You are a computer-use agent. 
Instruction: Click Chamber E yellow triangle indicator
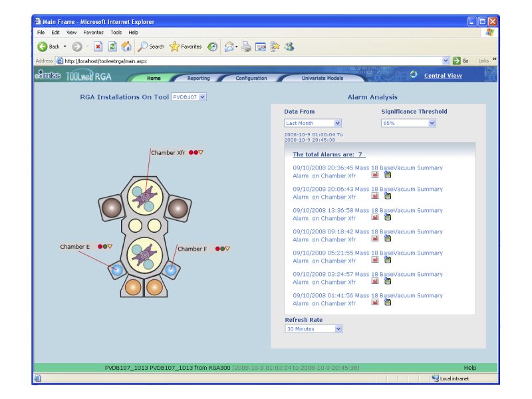[110, 247]
